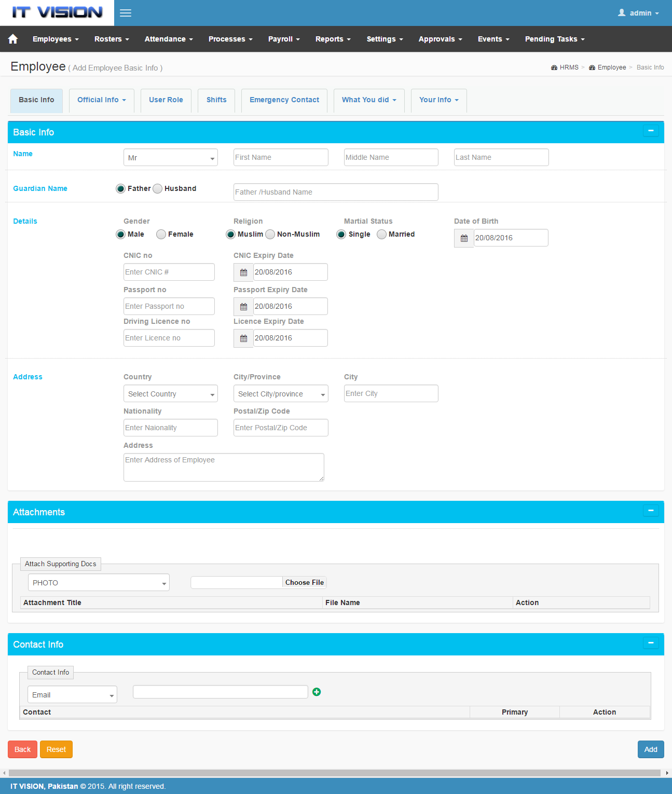Click the Add button to save employee

tap(650, 749)
